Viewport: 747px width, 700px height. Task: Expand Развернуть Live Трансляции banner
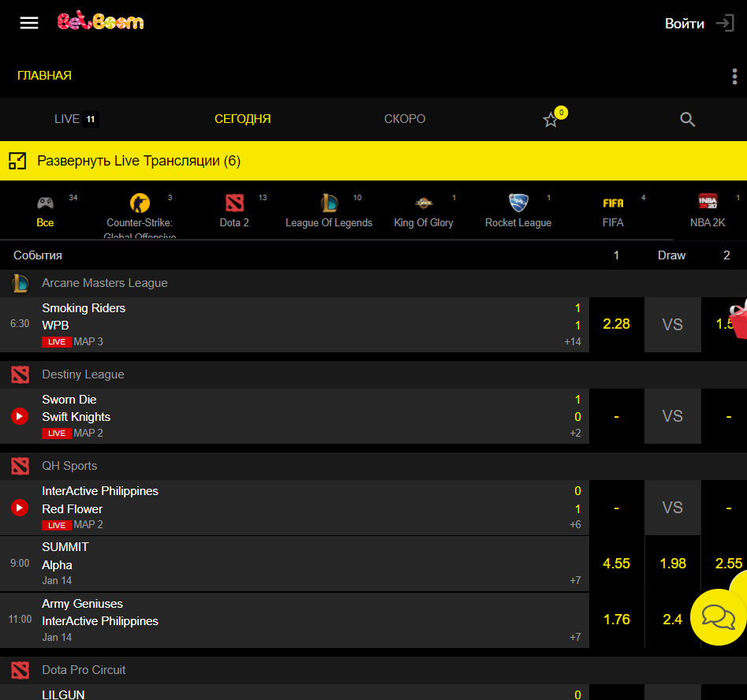pos(374,161)
